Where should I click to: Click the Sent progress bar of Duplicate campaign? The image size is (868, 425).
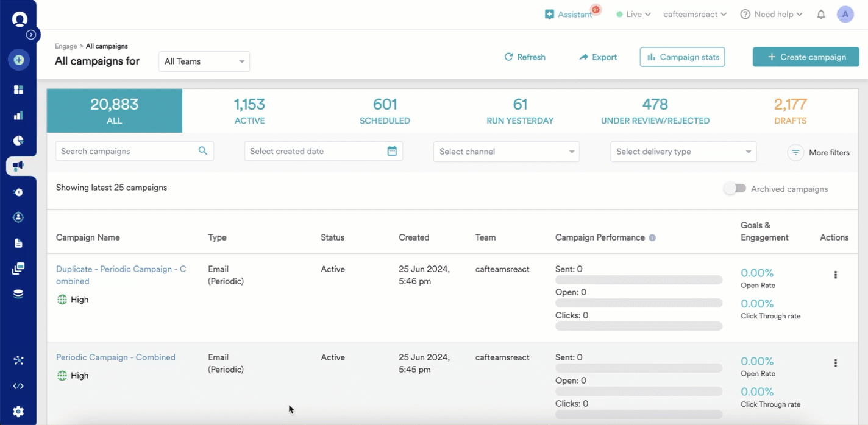(x=639, y=280)
